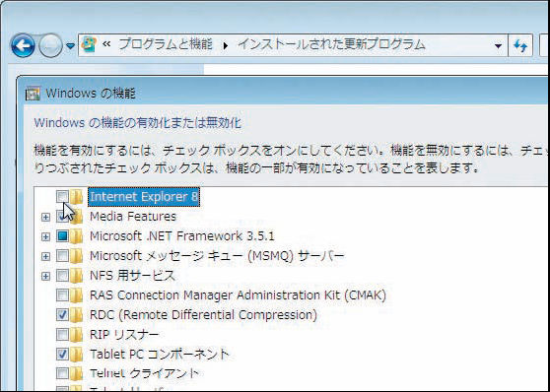Click the NFS 用サービス folder icon
Image resolution: width=550 pixels, height=392 pixels.
pyautogui.click(x=76, y=275)
